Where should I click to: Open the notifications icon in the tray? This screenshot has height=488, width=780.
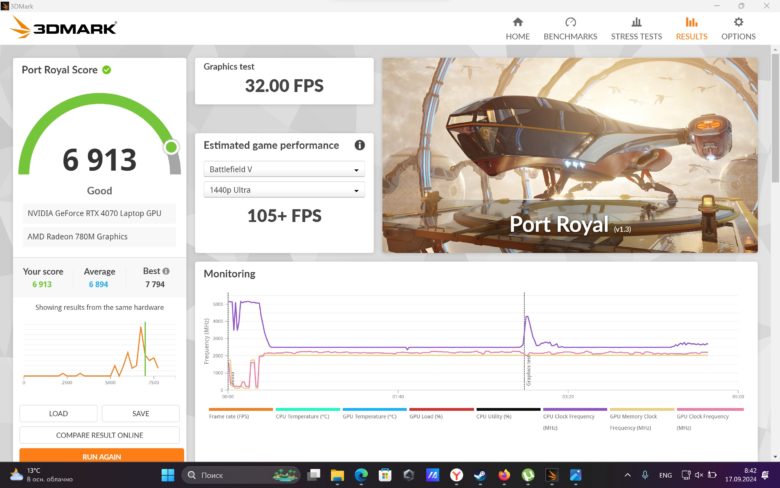[765, 476]
